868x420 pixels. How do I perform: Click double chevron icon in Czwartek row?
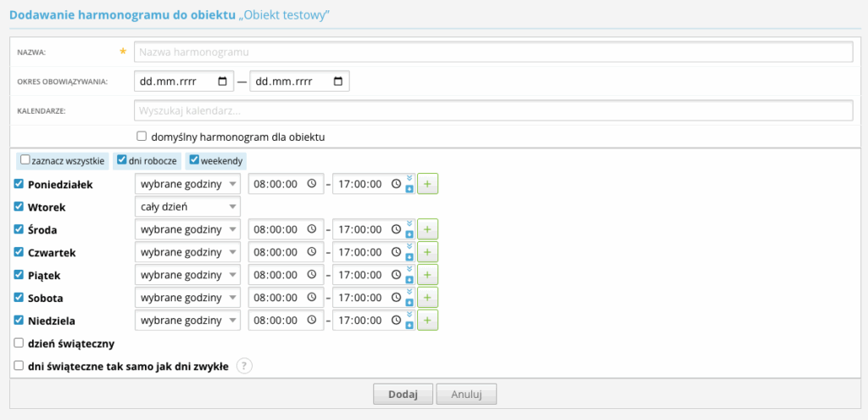click(410, 246)
